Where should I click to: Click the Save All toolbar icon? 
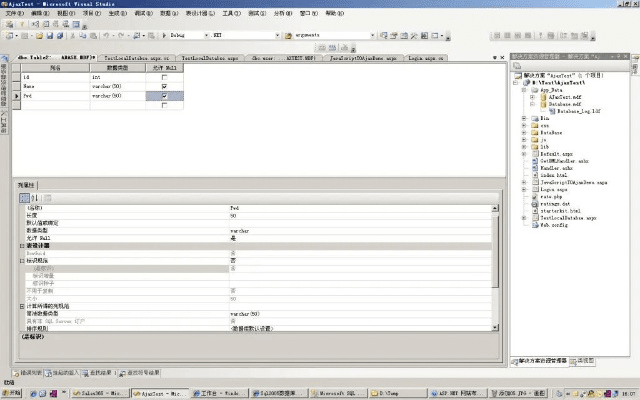(57, 34)
